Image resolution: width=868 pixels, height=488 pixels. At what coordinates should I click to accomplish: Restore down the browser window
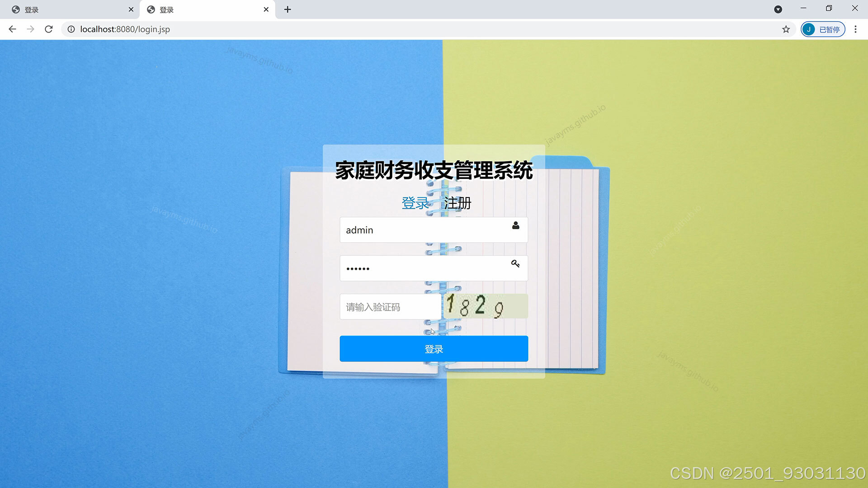tap(829, 9)
